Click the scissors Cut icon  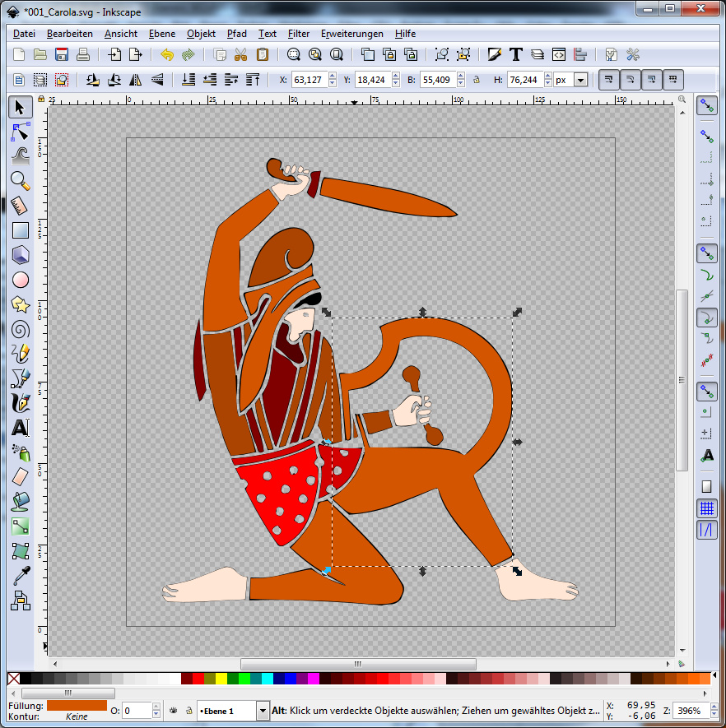[x=240, y=55]
